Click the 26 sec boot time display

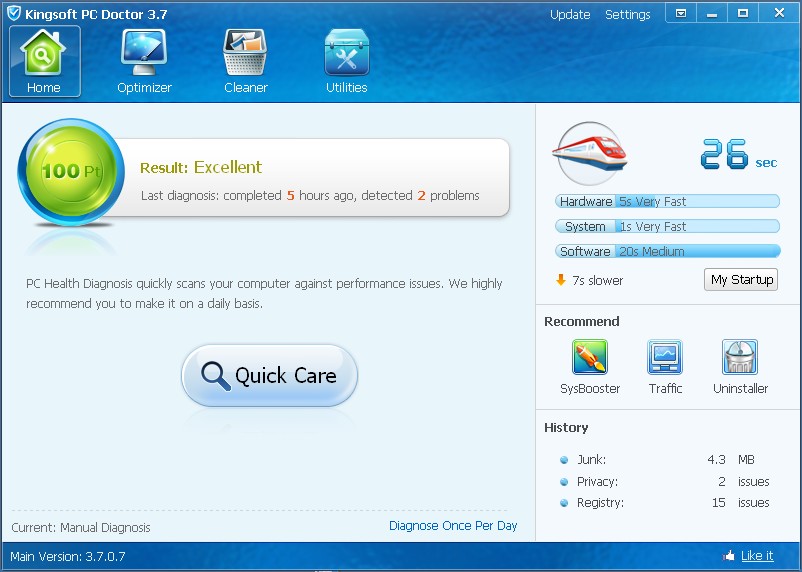click(x=739, y=154)
